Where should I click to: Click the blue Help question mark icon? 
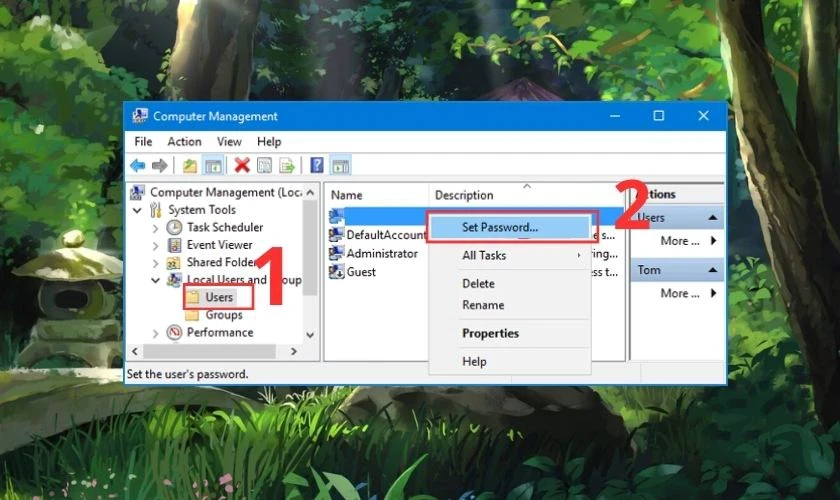point(317,166)
